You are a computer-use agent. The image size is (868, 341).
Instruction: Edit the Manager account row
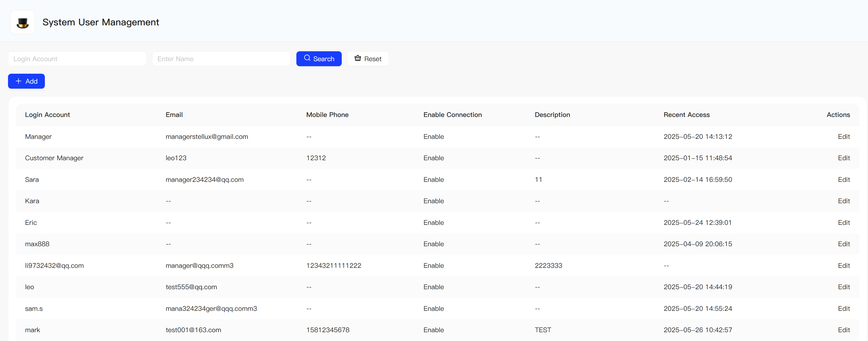tap(844, 136)
